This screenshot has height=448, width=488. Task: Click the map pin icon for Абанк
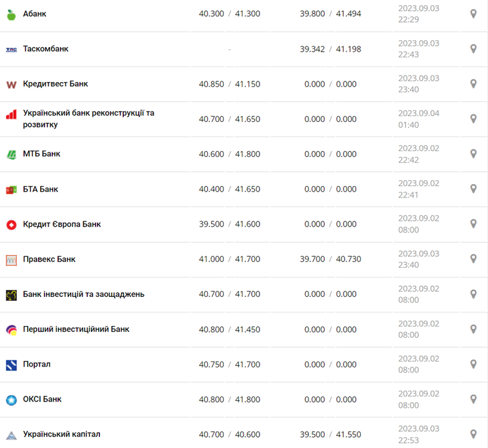(473, 14)
